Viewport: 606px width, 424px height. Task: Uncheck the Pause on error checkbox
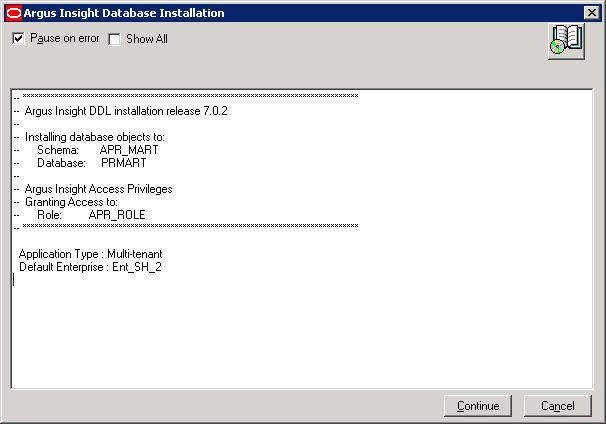(19, 39)
